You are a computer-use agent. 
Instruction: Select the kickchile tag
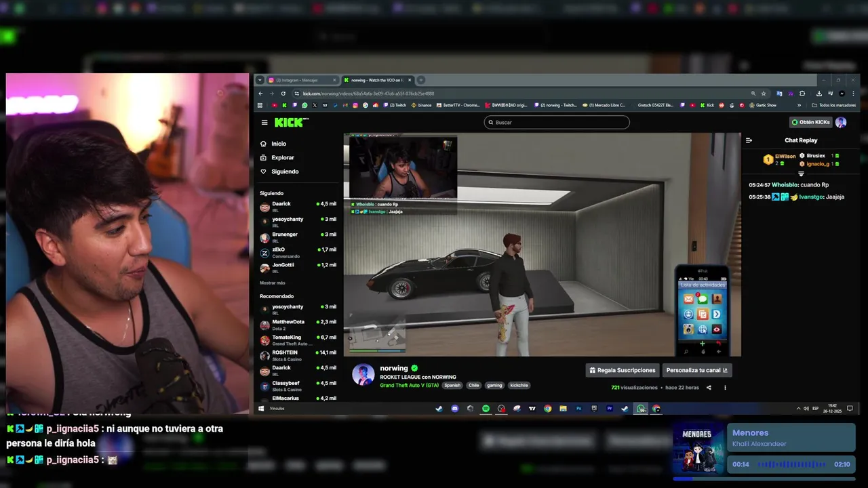(519, 385)
